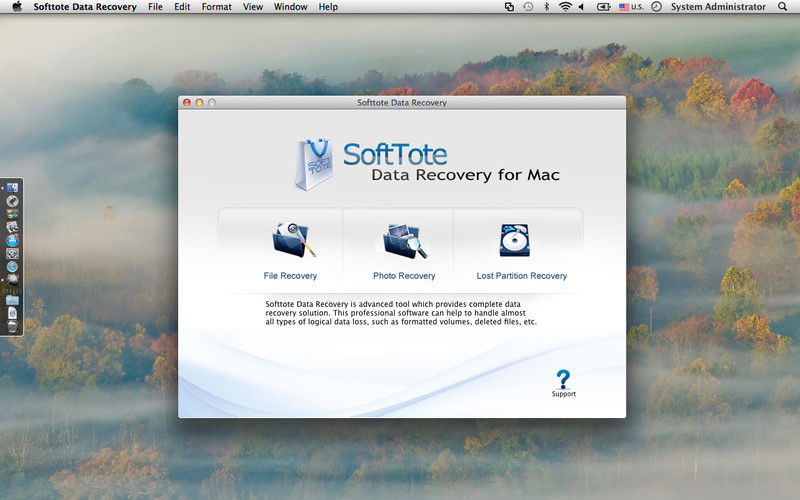
Task: Close the Softtote Data Recovery window
Action: pyautogui.click(x=187, y=103)
